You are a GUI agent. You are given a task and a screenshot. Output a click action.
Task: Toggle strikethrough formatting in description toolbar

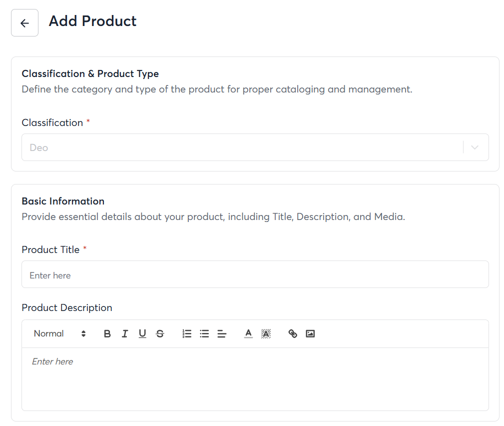click(160, 333)
